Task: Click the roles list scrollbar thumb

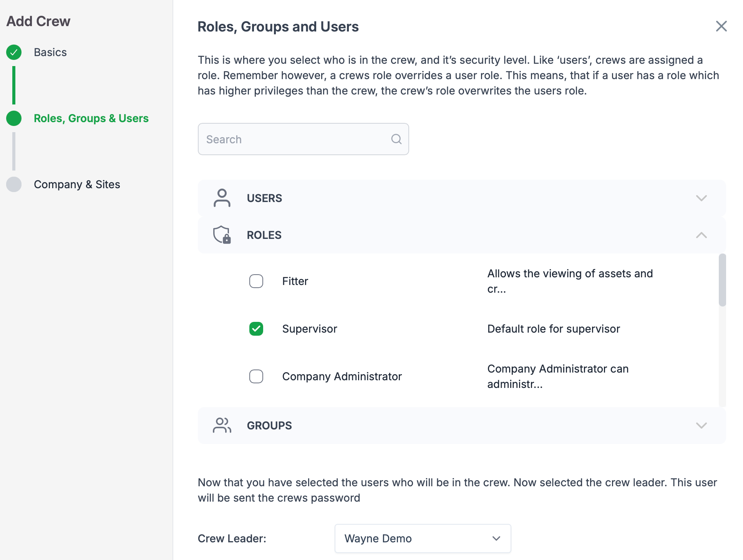Action: [x=722, y=280]
